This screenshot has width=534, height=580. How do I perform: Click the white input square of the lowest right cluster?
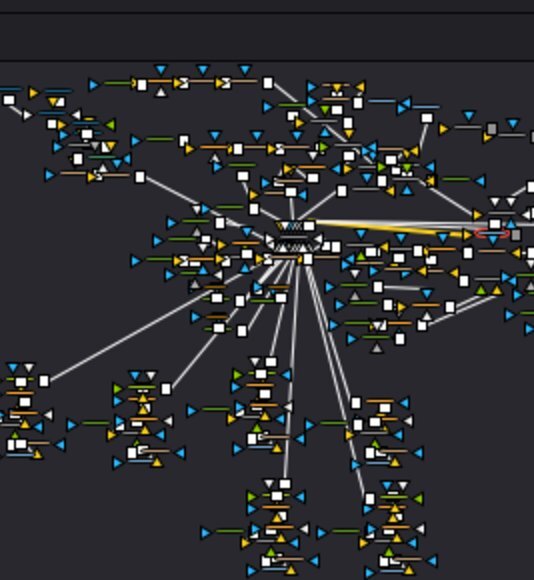(x=370, y=499)
